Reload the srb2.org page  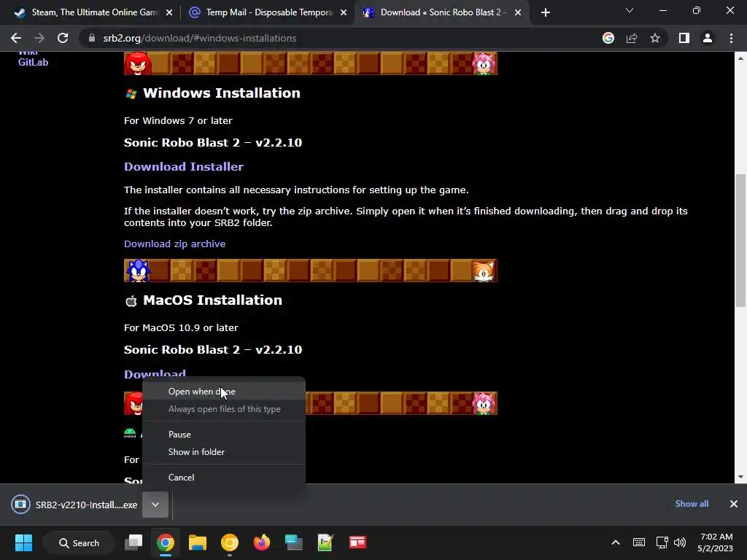pos(63,38)
